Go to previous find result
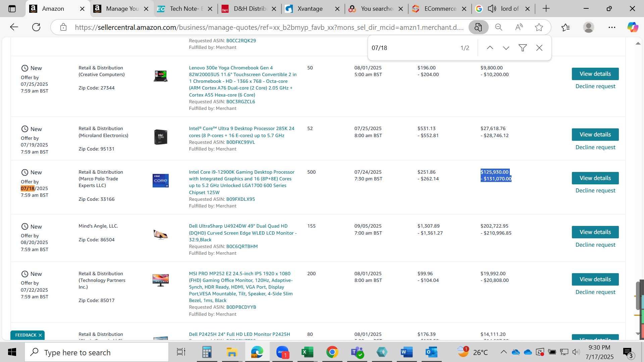The image size is (644, 362). point(490,48)
